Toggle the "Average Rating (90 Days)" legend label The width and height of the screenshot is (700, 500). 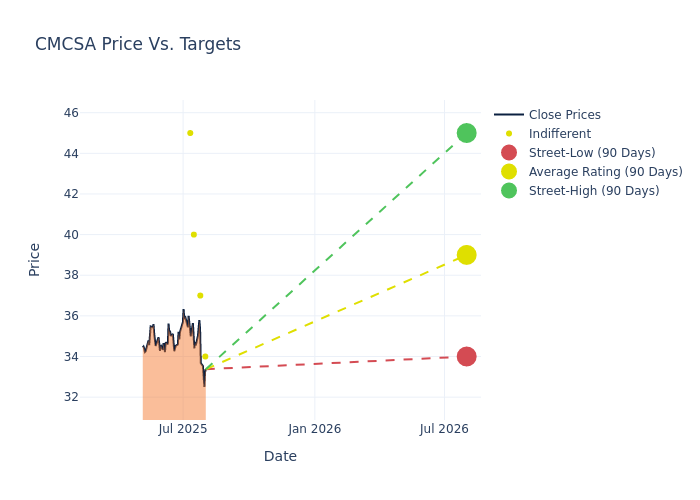[605, 172]
